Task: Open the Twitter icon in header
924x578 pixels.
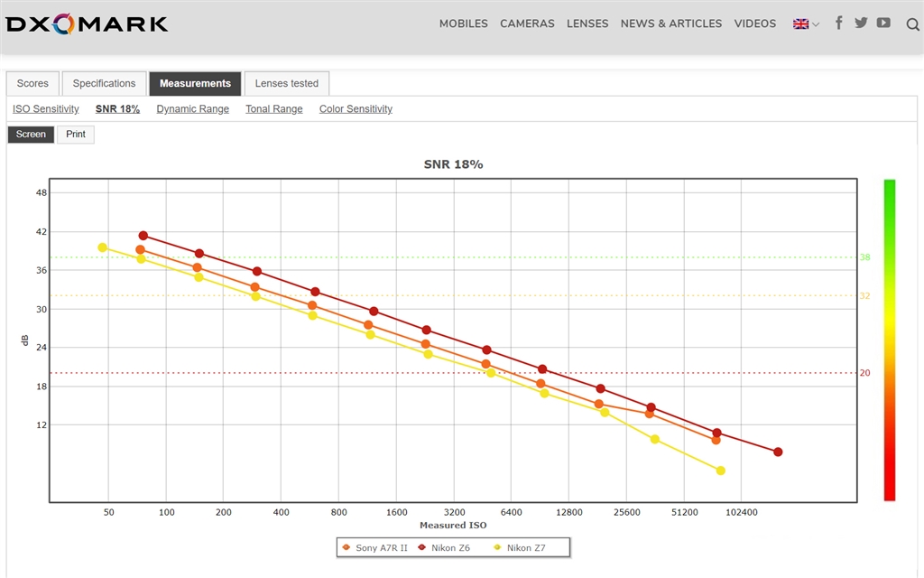Action: [x=861, y=23]
